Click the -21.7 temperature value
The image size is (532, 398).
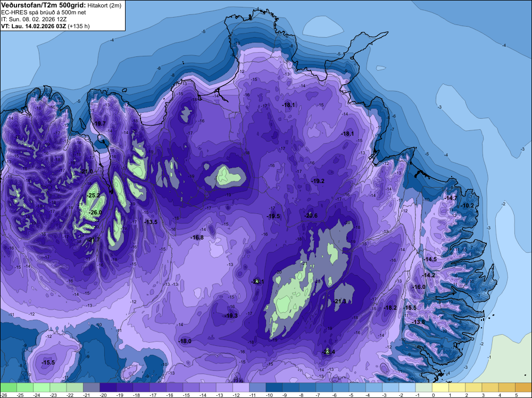coord(94,239)
